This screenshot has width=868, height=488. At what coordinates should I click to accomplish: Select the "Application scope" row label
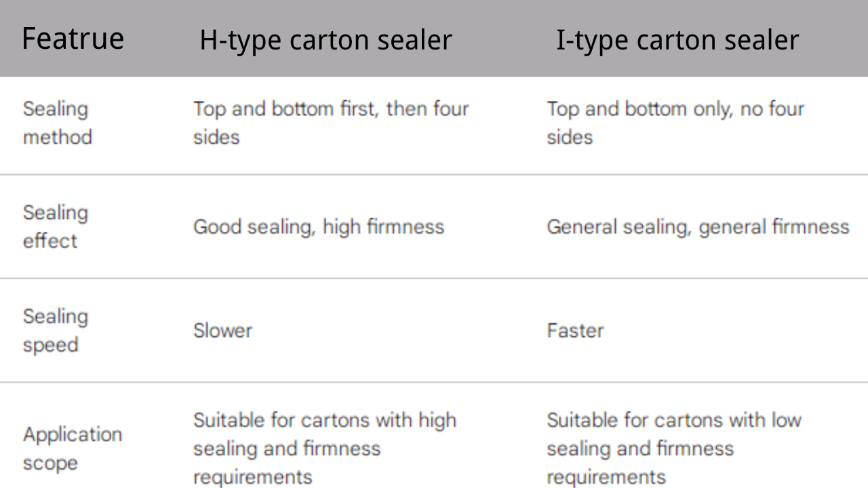73,448
